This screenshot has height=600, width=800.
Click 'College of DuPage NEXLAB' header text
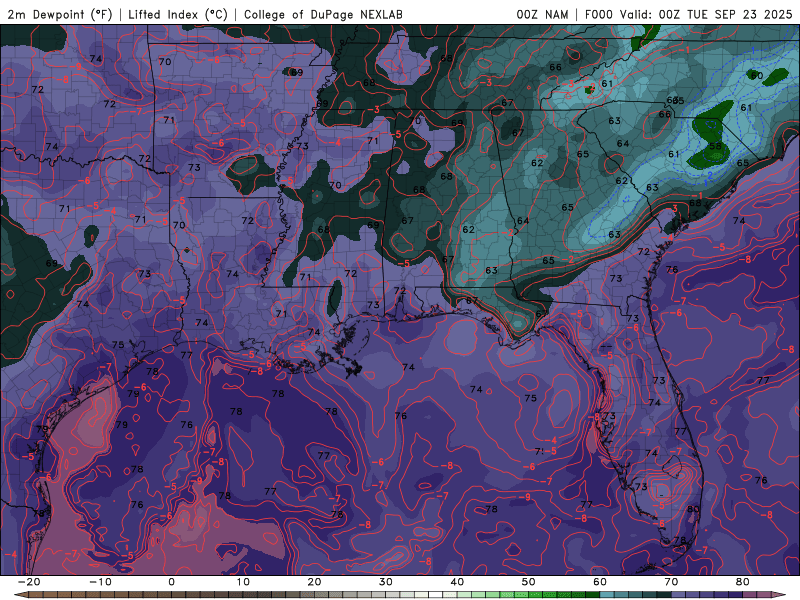323,15
